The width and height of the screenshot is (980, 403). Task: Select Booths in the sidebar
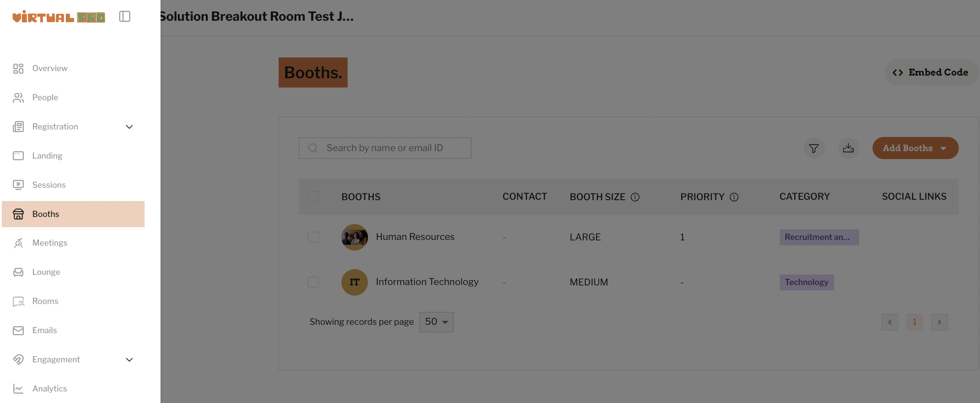(73, 214)
